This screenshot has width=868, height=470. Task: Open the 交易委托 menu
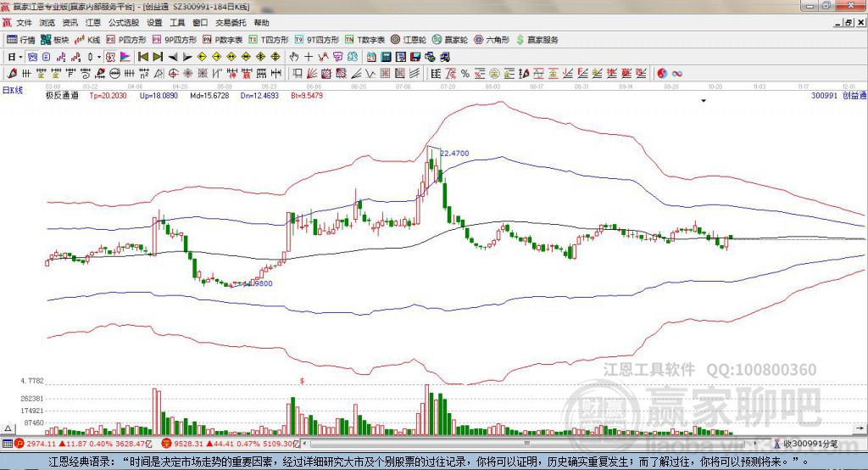pos(231,23)
